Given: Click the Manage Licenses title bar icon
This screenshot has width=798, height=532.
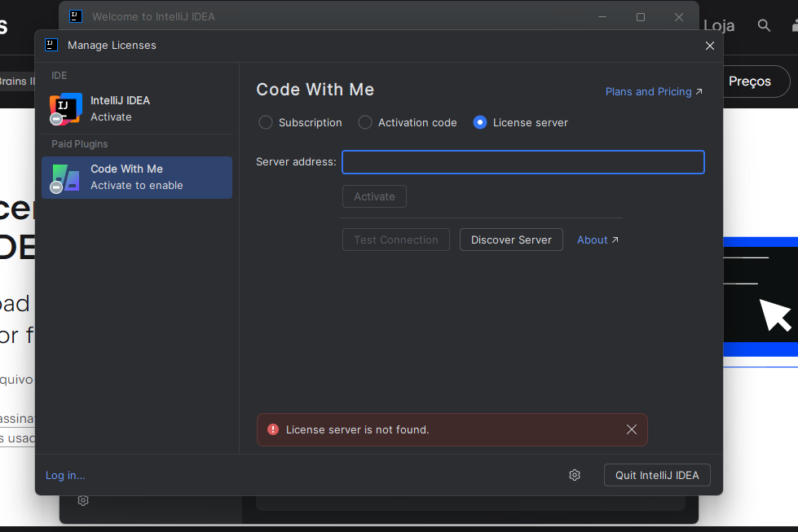Looking at the screenshot, I should (51, 46).
